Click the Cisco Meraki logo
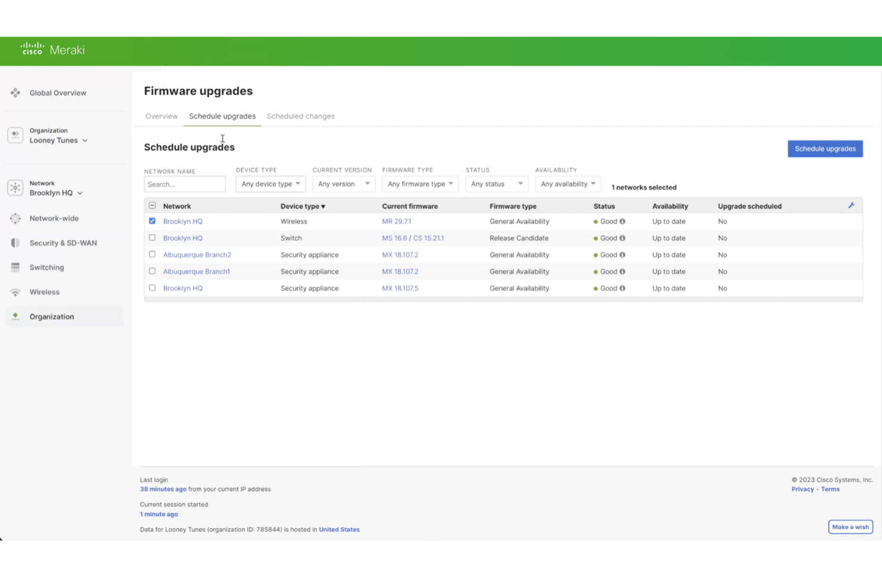Image resolution: width=882 pixels, height=588 pixels. [52, 50]
